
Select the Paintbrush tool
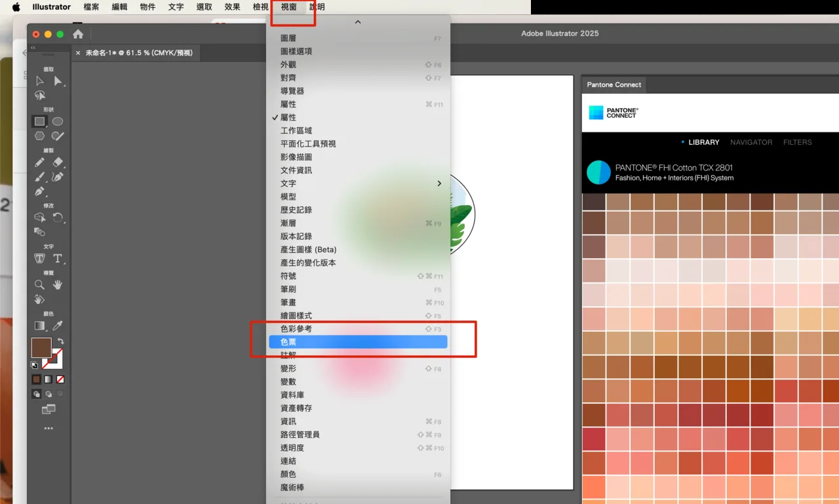(x=40, y=177)
